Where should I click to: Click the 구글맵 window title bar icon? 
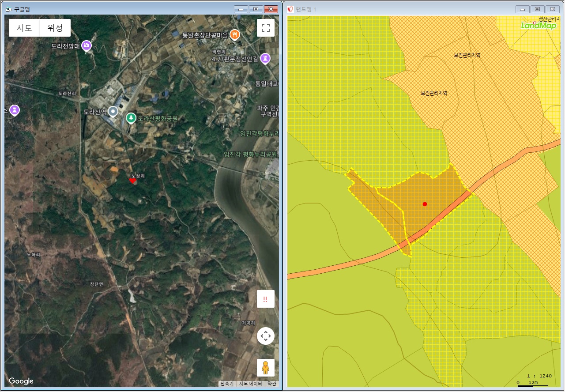point(8,9)
